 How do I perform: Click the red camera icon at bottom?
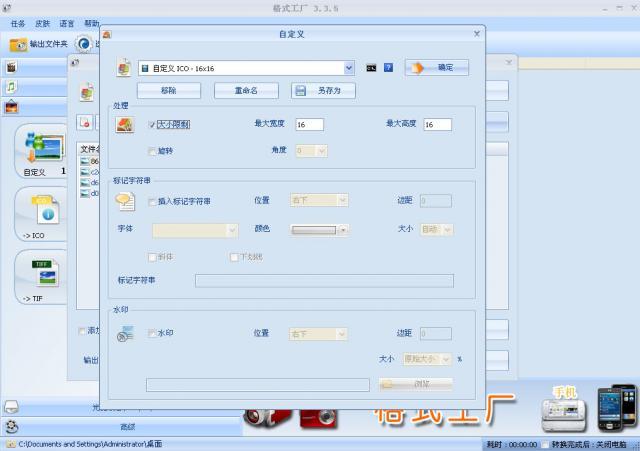point(319,418)
